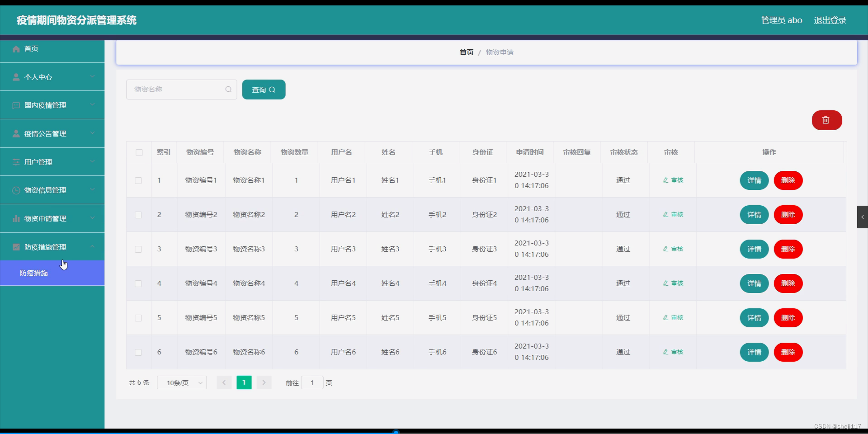
Task: Open the side panel collapse arrow tab
Action: [863, 217]
